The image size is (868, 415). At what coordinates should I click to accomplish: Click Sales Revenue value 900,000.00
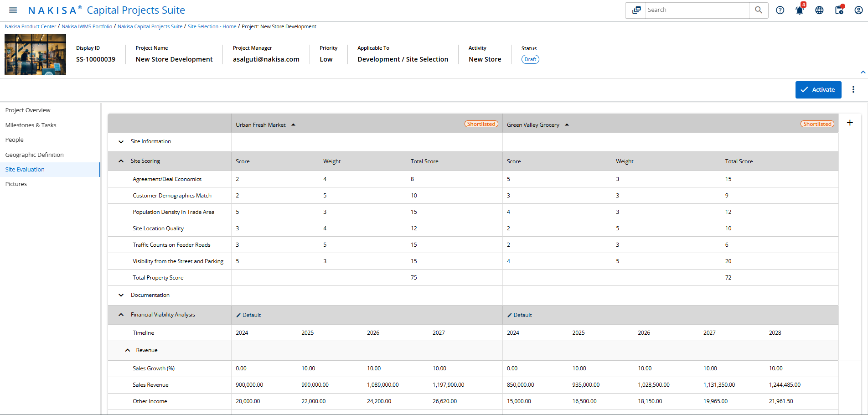pyautogui.click(x=249, y=385)
